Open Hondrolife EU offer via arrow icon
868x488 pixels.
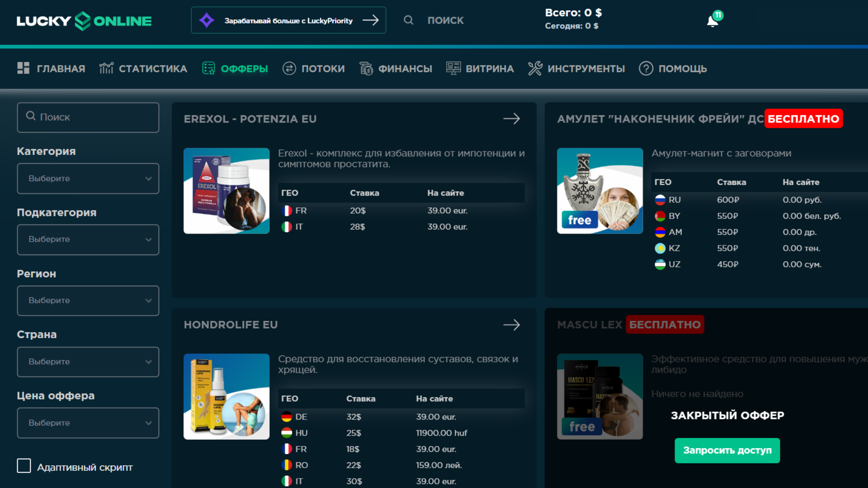pyautogui.click(x=512, y=325)
